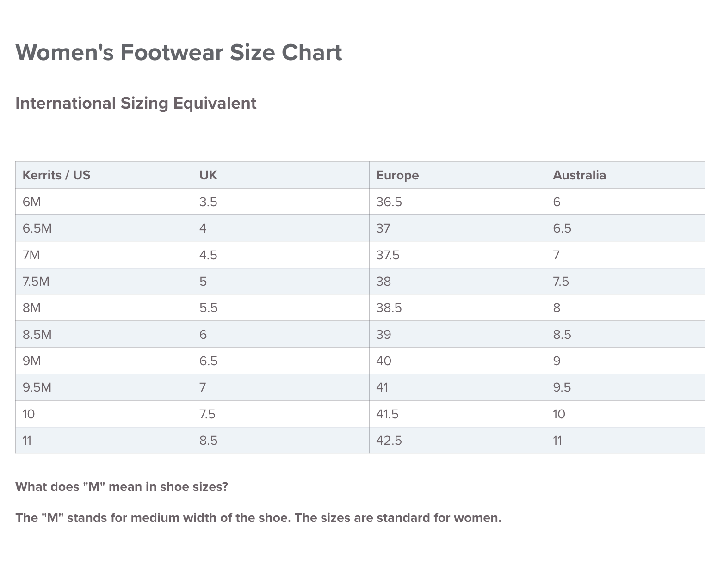This screenshot has width=705, height=588.
Task: Click the 7.5M size cell
Action: (36, 282)
